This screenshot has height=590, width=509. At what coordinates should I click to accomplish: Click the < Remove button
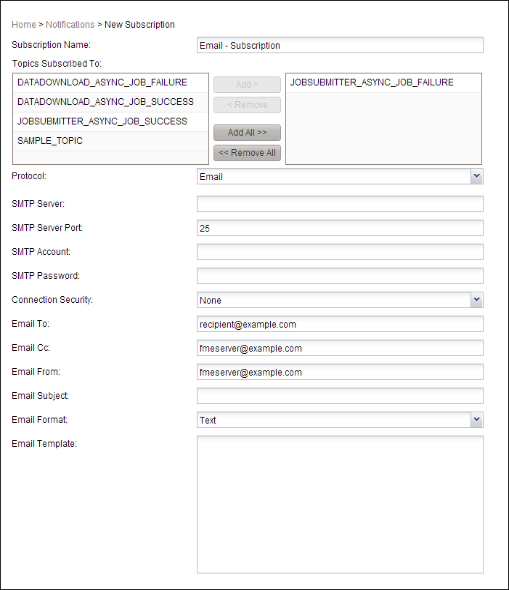pyautogui.click(x=247, y=105)
